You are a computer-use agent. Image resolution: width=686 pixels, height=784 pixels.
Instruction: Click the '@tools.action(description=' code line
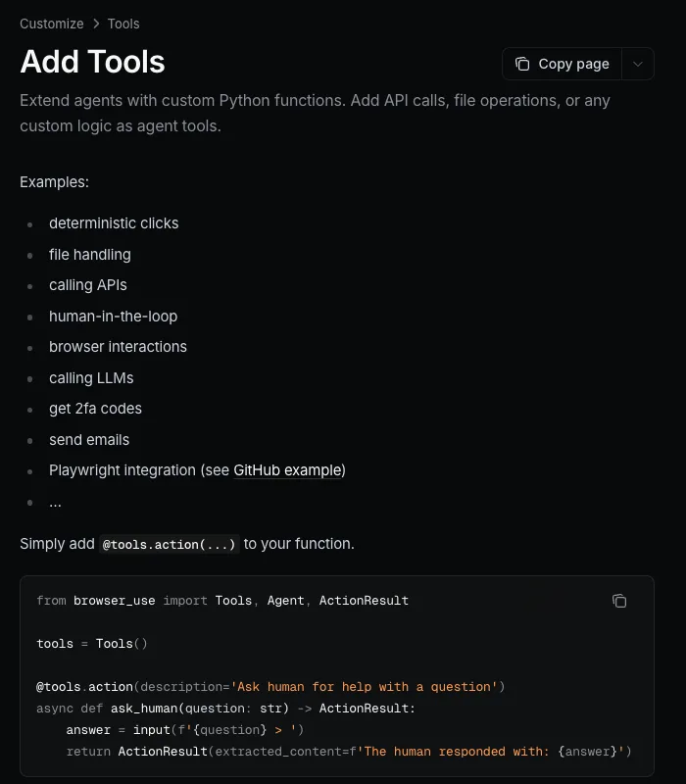[x=270, y=687]
